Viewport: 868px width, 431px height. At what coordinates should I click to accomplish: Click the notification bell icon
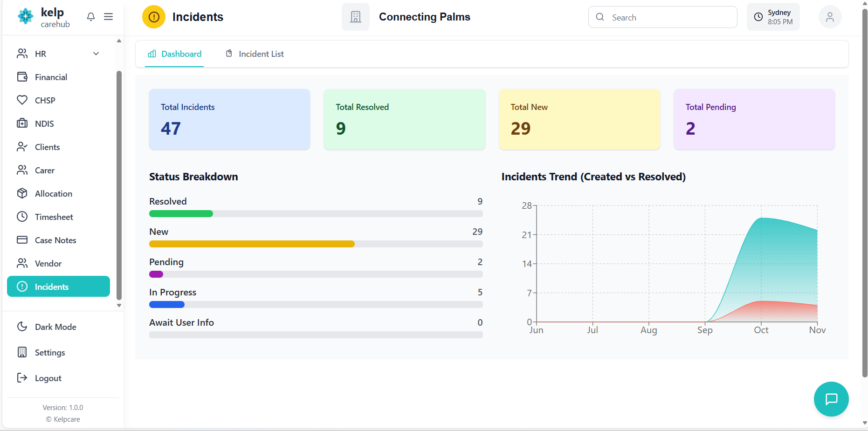coord(91,17)
